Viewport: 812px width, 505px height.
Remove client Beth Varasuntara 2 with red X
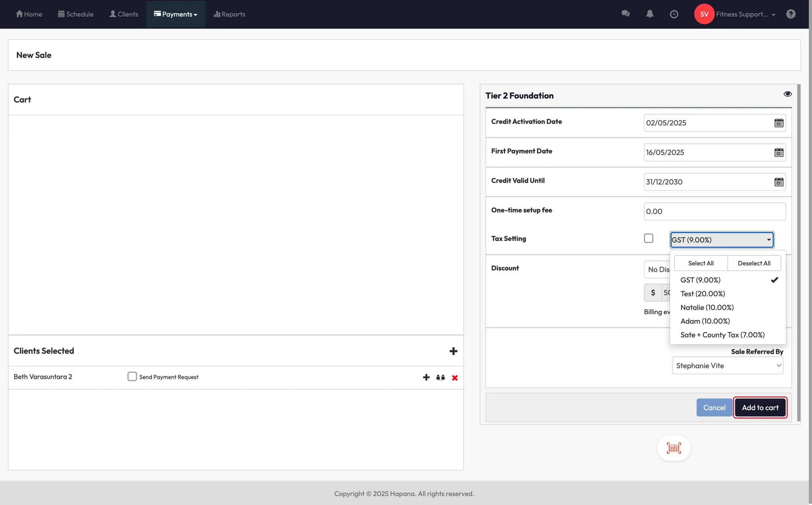pos(455,378)
